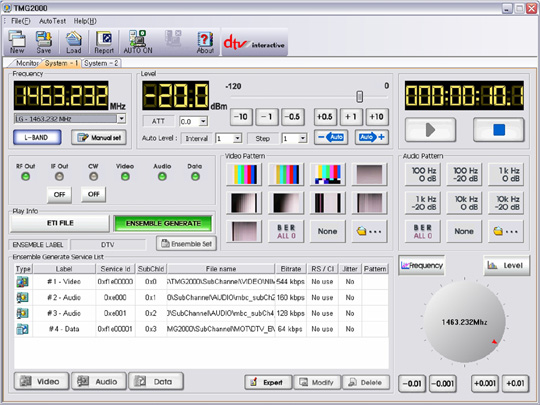The image size is (540, 405).
Task: Click the video service icon in row #1
Action: [x=22, y=282]
